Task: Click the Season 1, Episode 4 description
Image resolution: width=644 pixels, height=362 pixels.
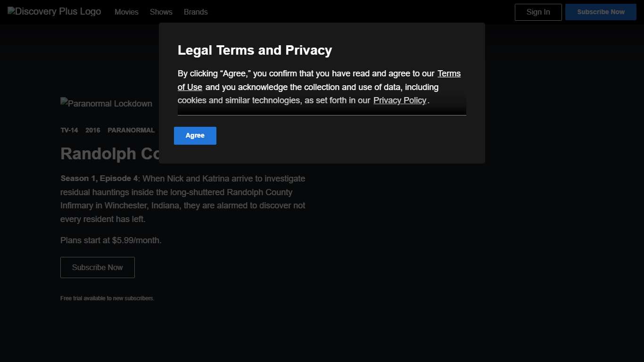Action: pos(183,199)
